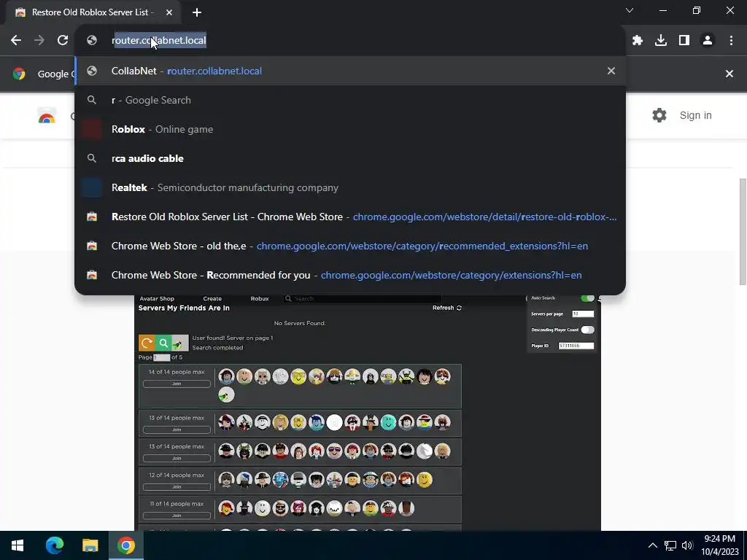This screenshot has height=560, width=747.
Task: Switch to the Restore Old Roblox Server List tab
Action: [x=93, y=12]
